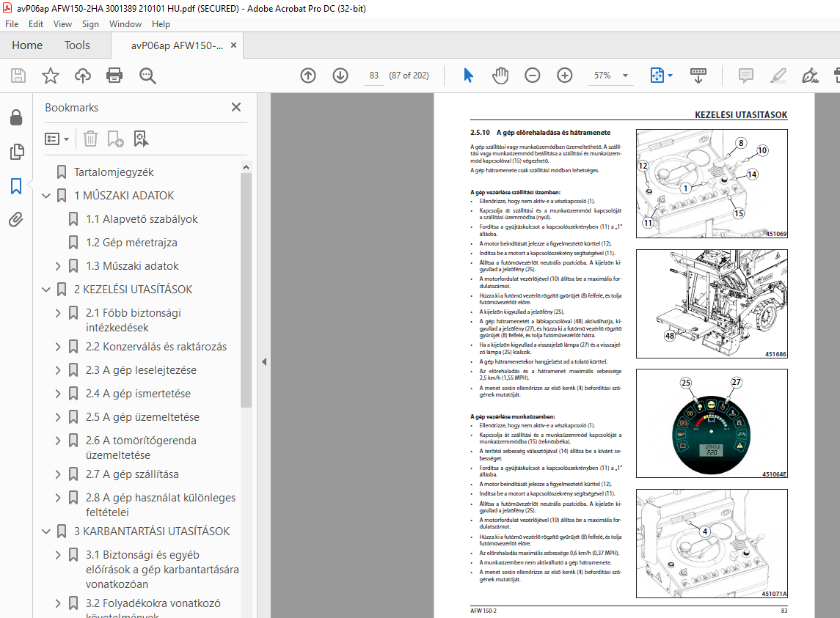This screenshot has width=840, height=618.
Task: Jump to 1.1 Alapvető szabályok
Action: (142, 219)
